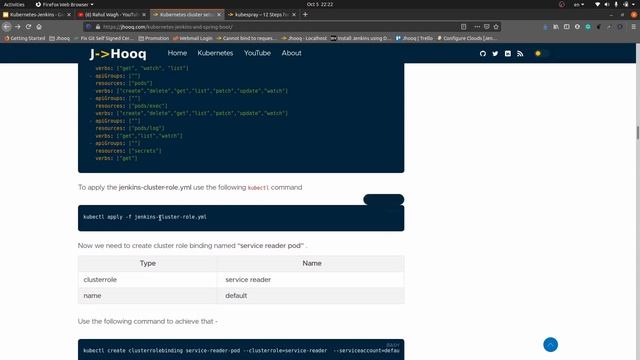Open the Jhooq bookmarks folder
Screen dimensions: 640x360
coord(60,38)
